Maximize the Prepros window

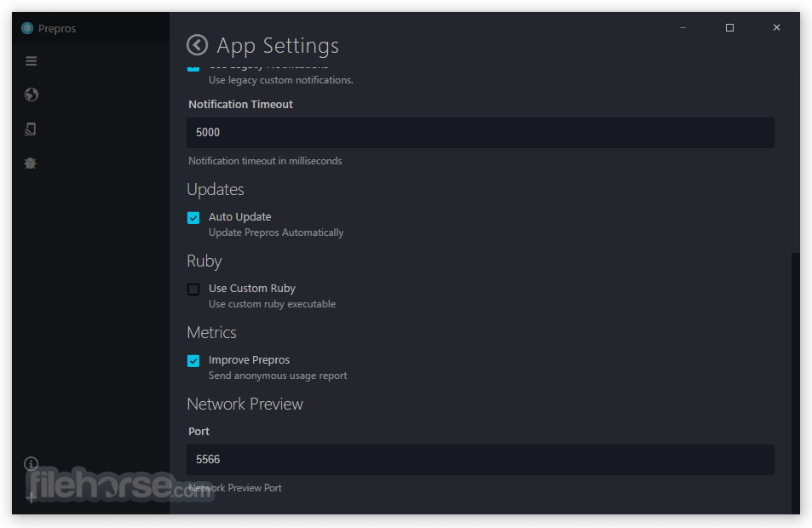click(729, 27)
